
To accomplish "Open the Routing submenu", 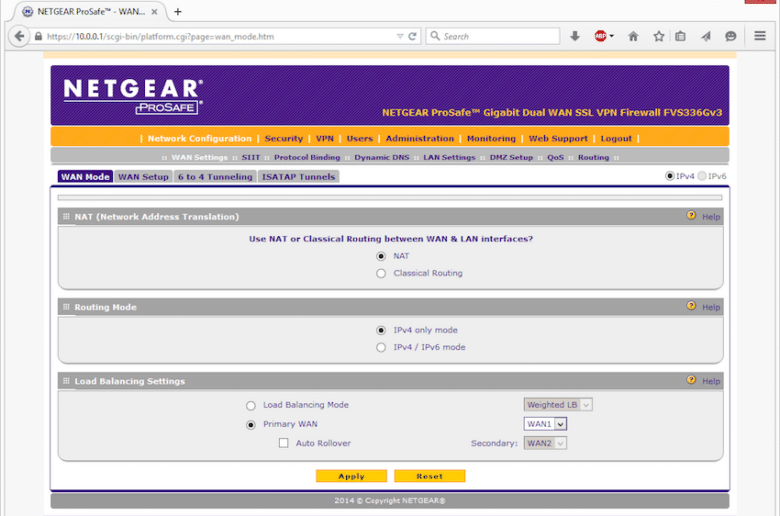I will [593, 157].
